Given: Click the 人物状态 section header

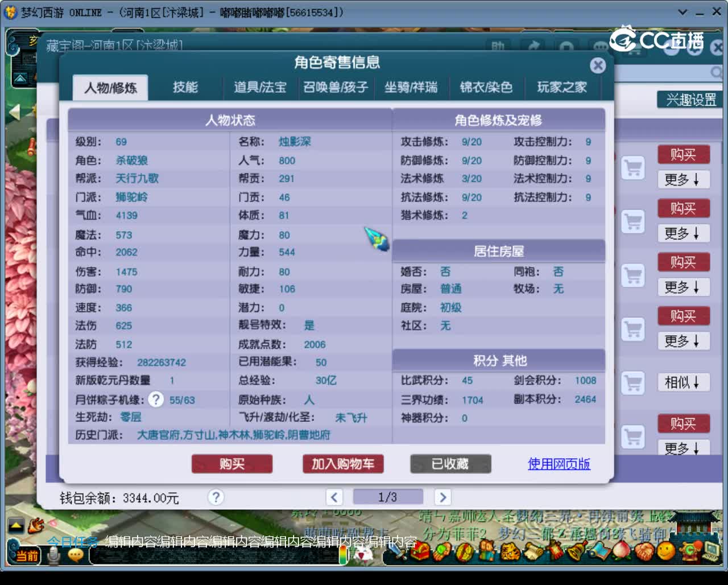Looking at the screenshot, I should pos(230,120).
